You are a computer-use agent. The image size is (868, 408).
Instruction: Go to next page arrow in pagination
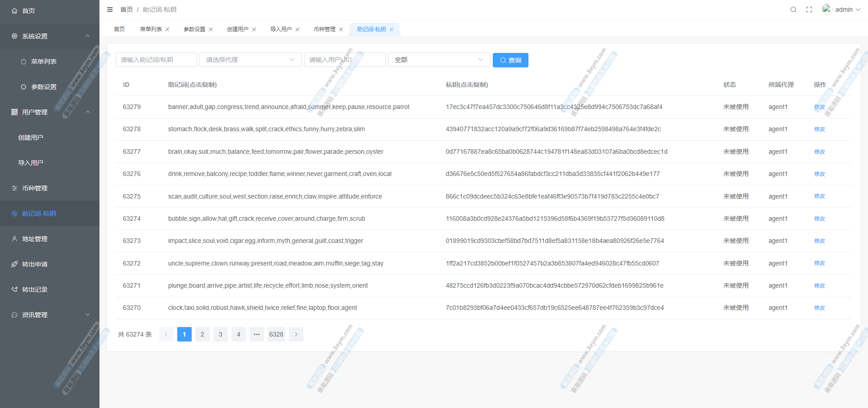coord(296,334)
